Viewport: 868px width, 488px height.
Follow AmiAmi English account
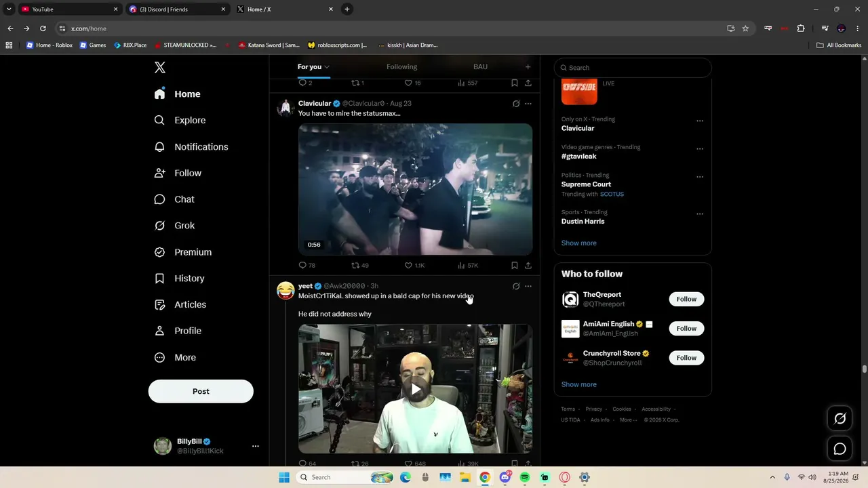click(686, 329)
